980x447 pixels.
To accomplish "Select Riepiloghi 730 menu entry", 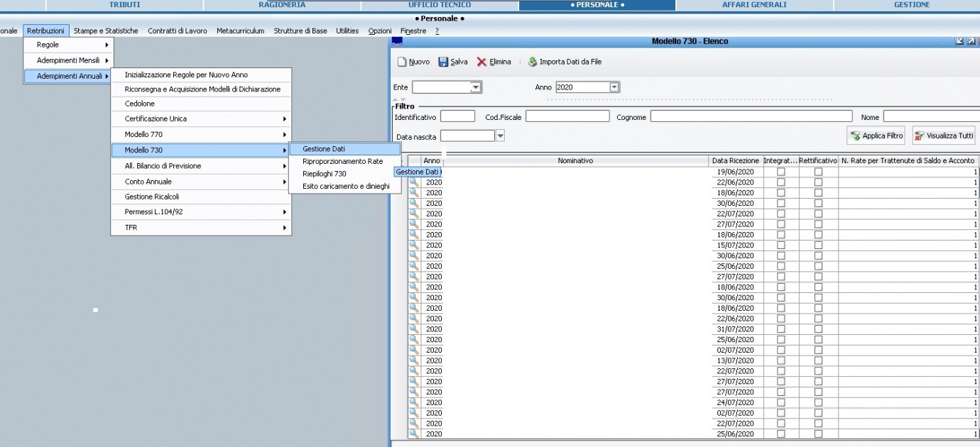I will click(345, 174).
